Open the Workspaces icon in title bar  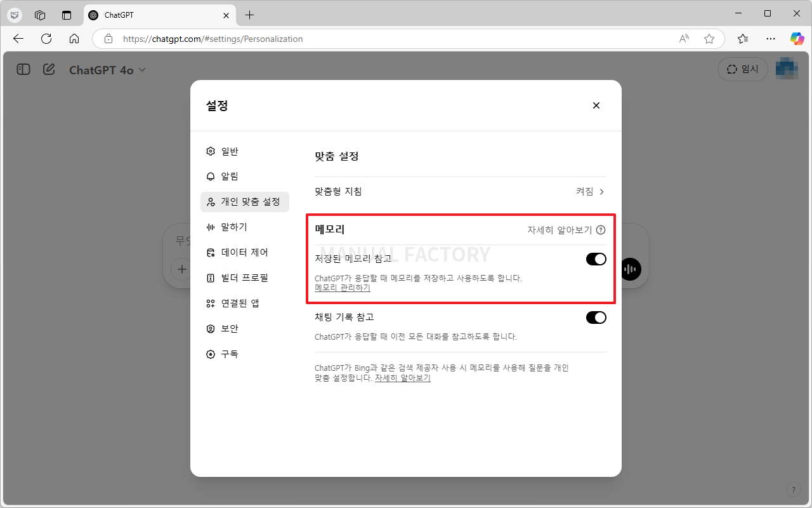[40, 15]
